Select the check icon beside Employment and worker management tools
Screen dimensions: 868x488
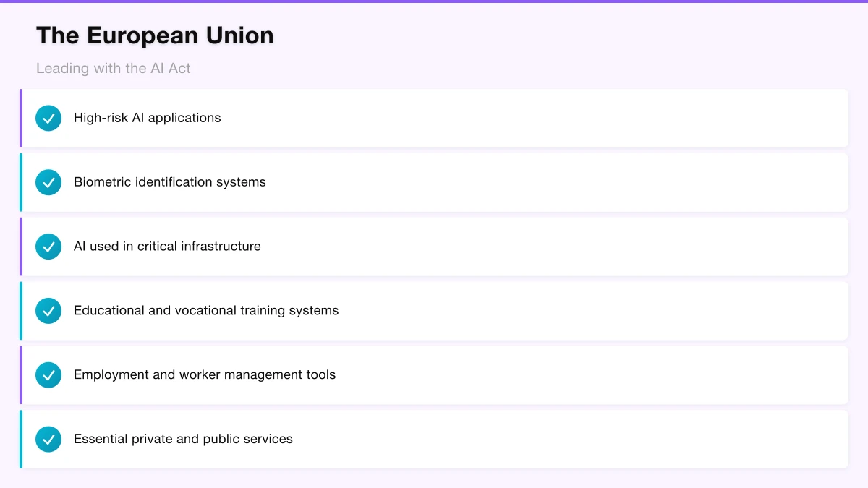pos(48,374)
